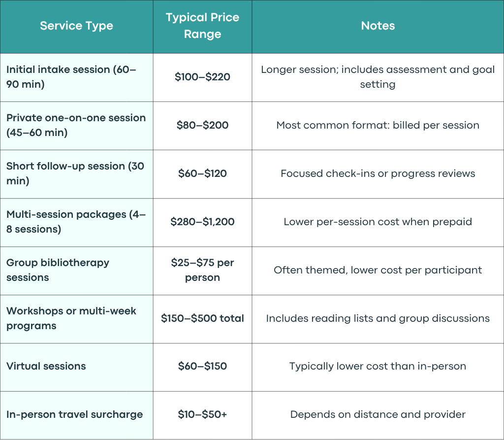Click the $280–$1,200 price cell
504x440 pixels.
click(x=202, y=222)
